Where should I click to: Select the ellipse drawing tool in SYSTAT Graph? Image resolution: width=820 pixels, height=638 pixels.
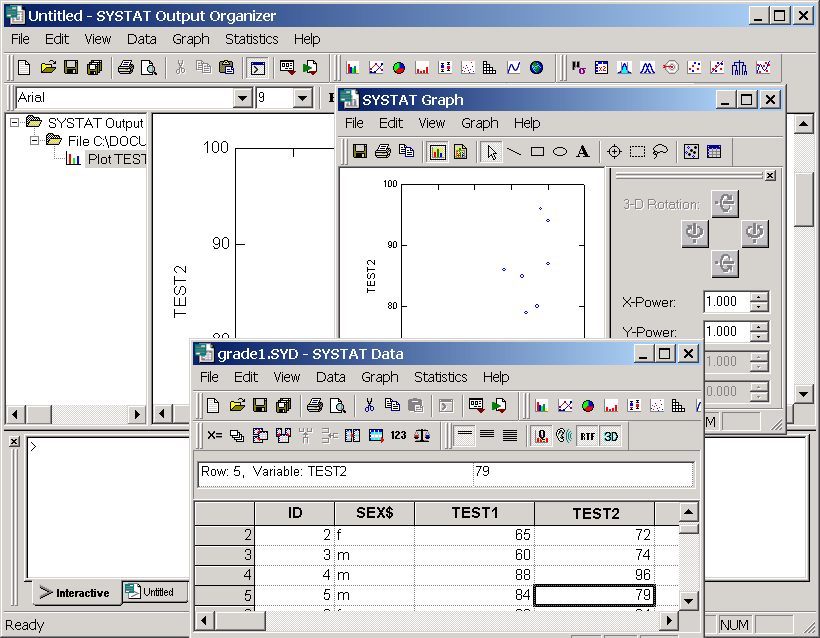click(560, 152)
